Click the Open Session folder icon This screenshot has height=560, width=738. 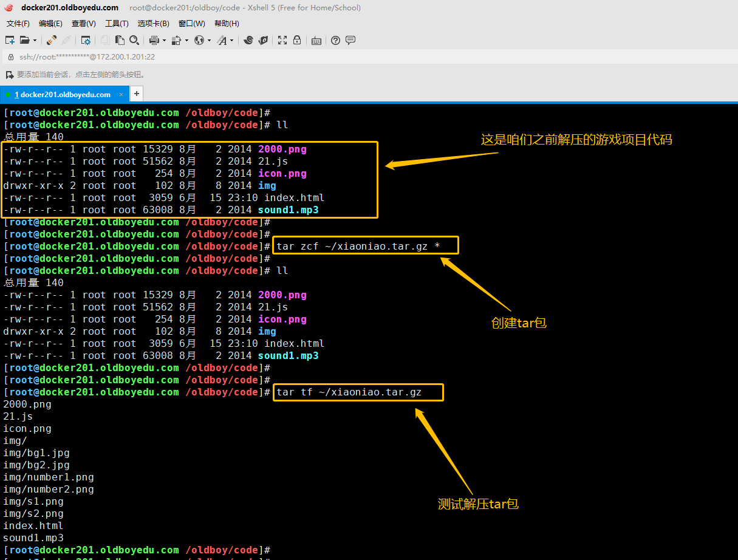click(x=24, y=41)
